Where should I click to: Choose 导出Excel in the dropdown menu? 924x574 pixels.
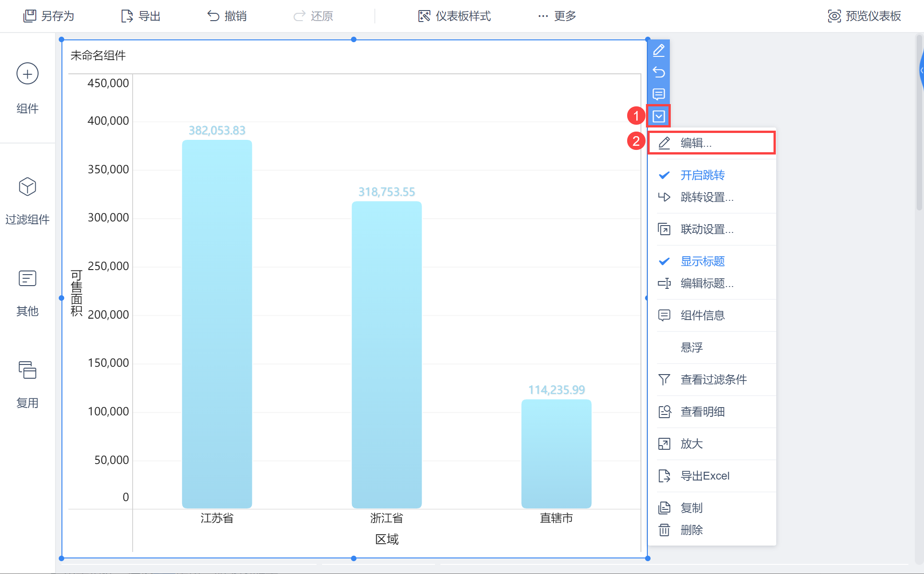point(705,476)
